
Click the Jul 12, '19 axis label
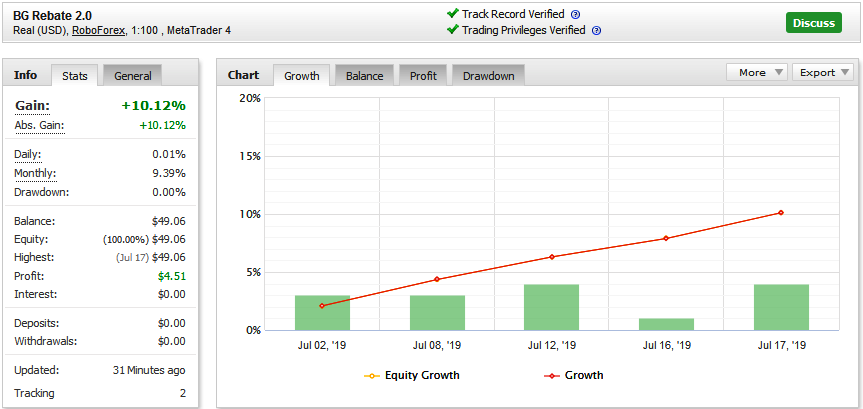[x=552, y=346]
